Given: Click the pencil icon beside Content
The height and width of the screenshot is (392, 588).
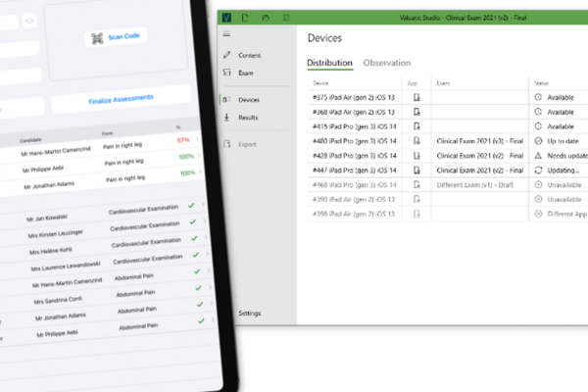Looking at the screenshot, I should tap(227, 55).
